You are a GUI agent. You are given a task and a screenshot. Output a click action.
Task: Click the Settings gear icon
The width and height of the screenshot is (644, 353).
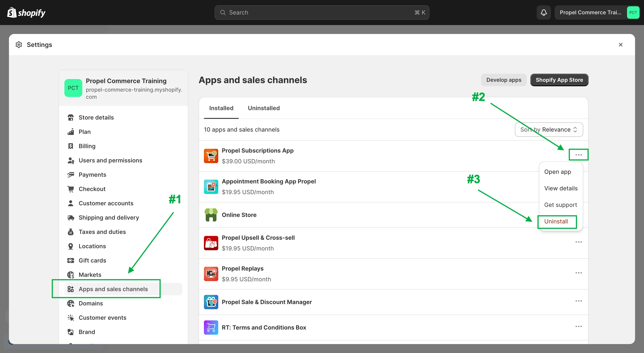pyautogui.click(x=19, y=45)
